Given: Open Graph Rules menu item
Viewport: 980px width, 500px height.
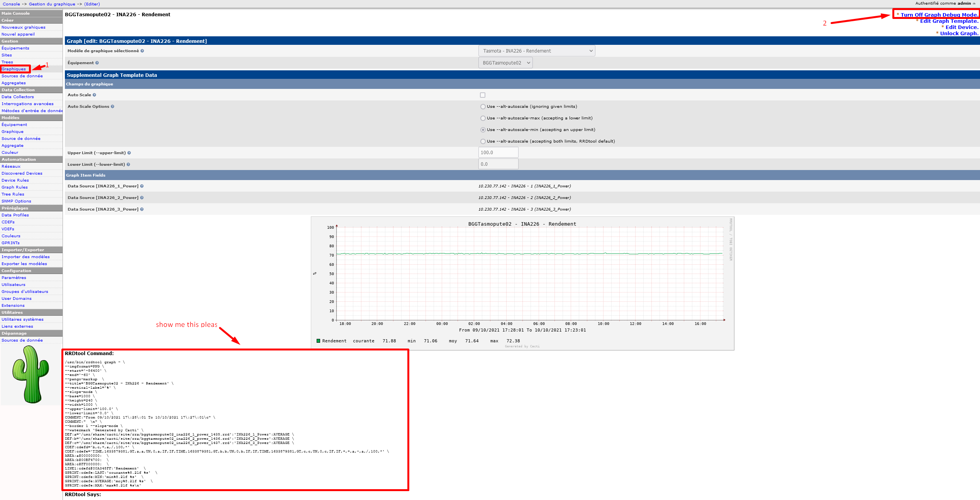Looking at the screenshot, I should (15, 187).
